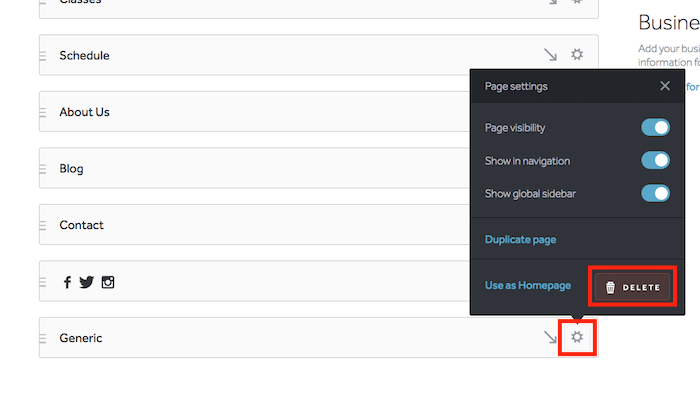Viewport: 700px width, 405px height.
Task: Click the drag handle beside Blog
Action: 43,169
